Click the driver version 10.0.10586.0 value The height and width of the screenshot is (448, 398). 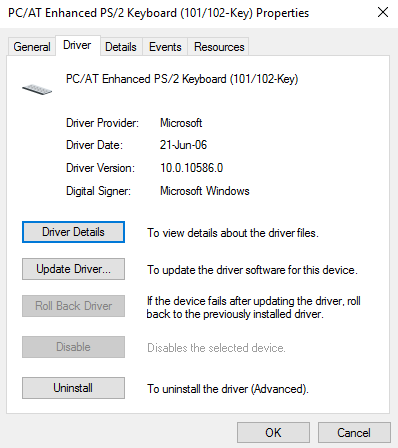point(191,168)
